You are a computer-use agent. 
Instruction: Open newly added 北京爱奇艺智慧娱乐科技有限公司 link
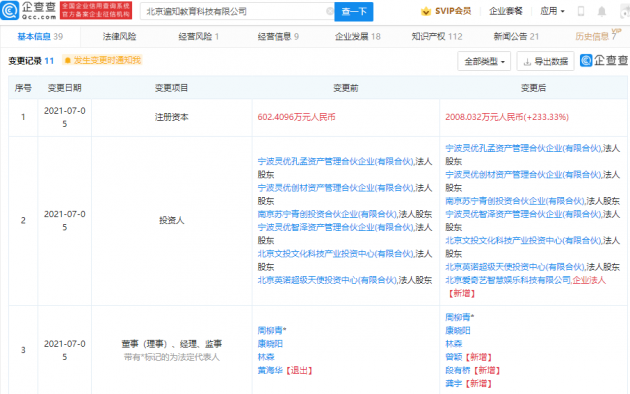click(x=508, y=280)
